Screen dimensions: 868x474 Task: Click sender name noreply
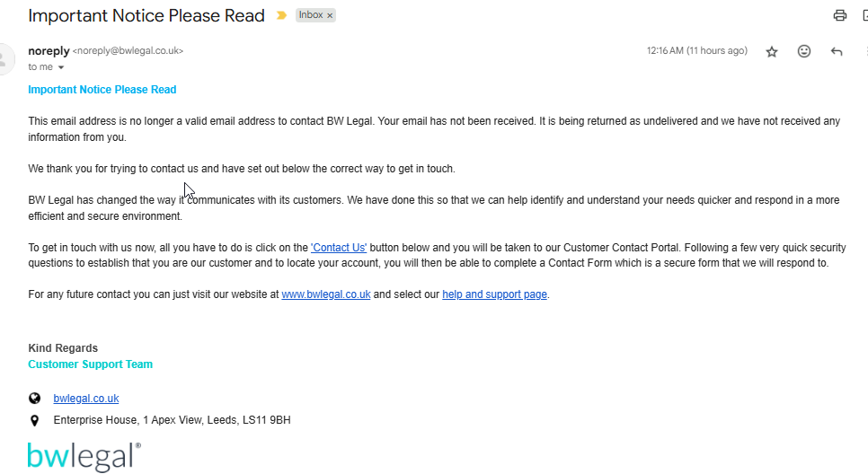pos(49,51)
